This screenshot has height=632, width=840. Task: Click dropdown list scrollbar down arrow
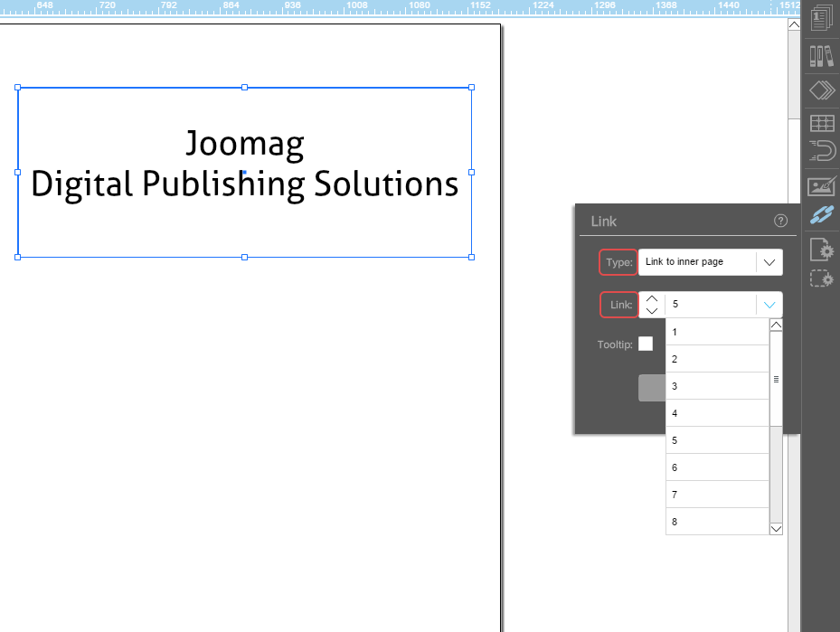tap(776, 528)
